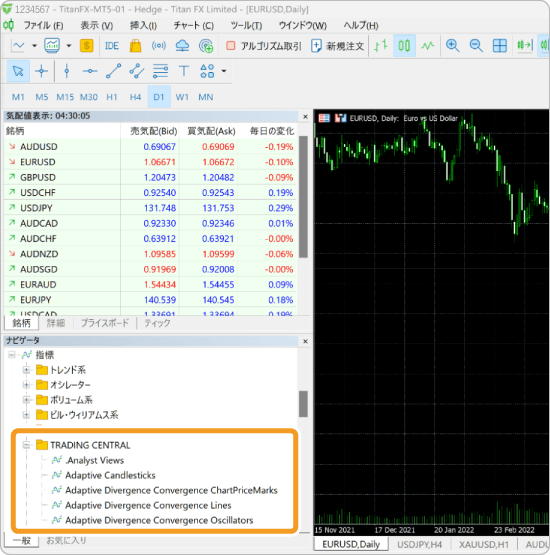Select the horizontal line tool
Image resolution: width=550 pixels, height=555 pixels.
(x=90, y=71)
